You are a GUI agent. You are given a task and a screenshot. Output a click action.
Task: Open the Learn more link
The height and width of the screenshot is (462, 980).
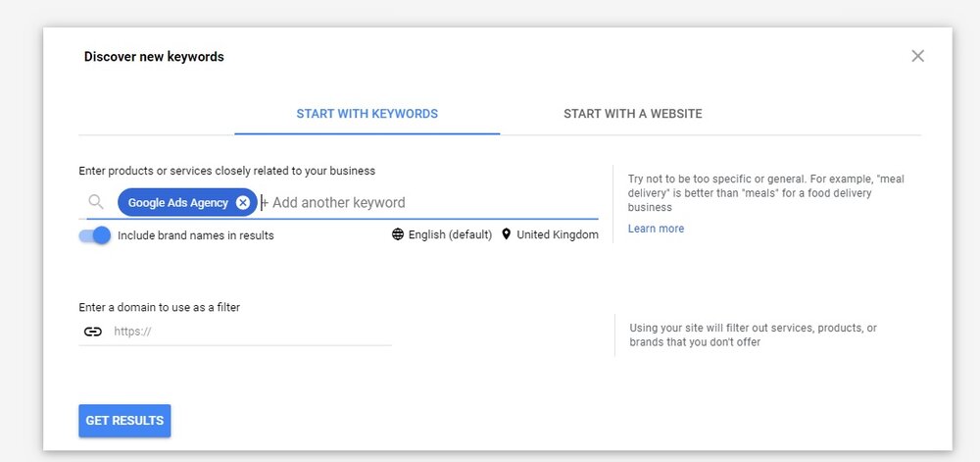pyautogui.click(x=656, y=229)
